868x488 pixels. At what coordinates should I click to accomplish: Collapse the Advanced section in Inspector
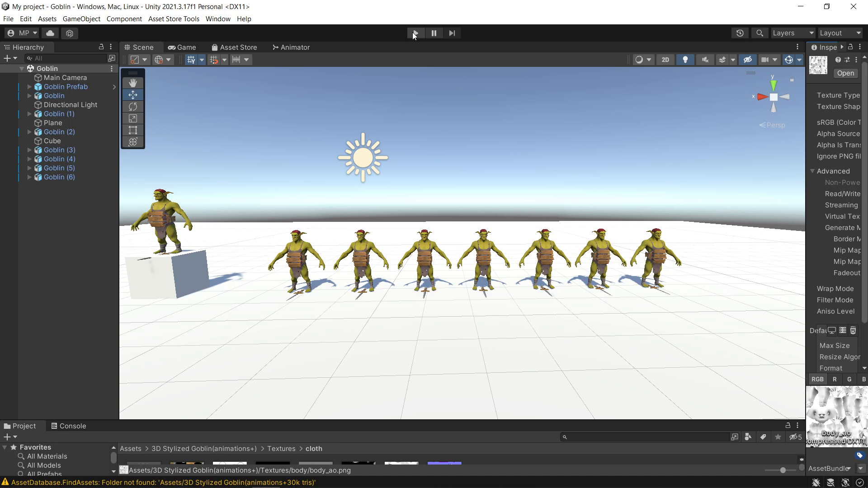point(812,171)
